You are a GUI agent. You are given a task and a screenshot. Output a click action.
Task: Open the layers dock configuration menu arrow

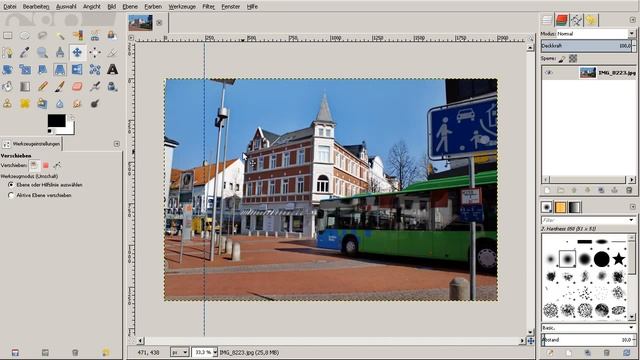click(x=632, y=20)
